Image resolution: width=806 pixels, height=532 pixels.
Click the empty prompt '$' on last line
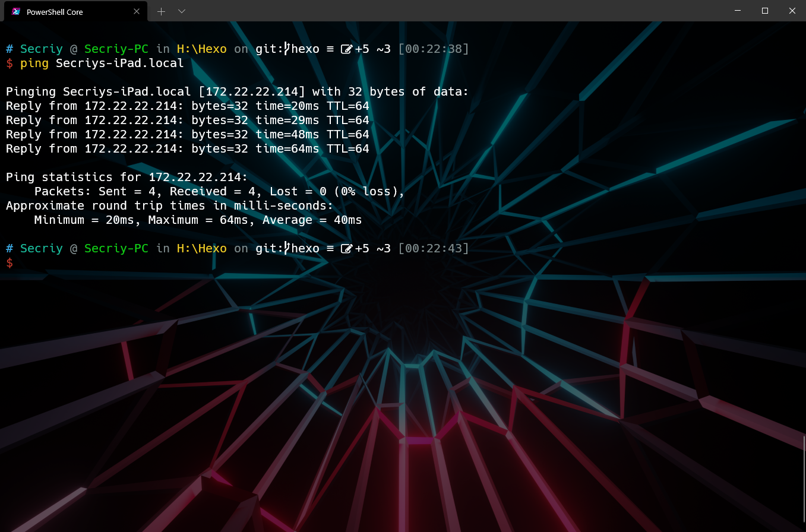10,262
